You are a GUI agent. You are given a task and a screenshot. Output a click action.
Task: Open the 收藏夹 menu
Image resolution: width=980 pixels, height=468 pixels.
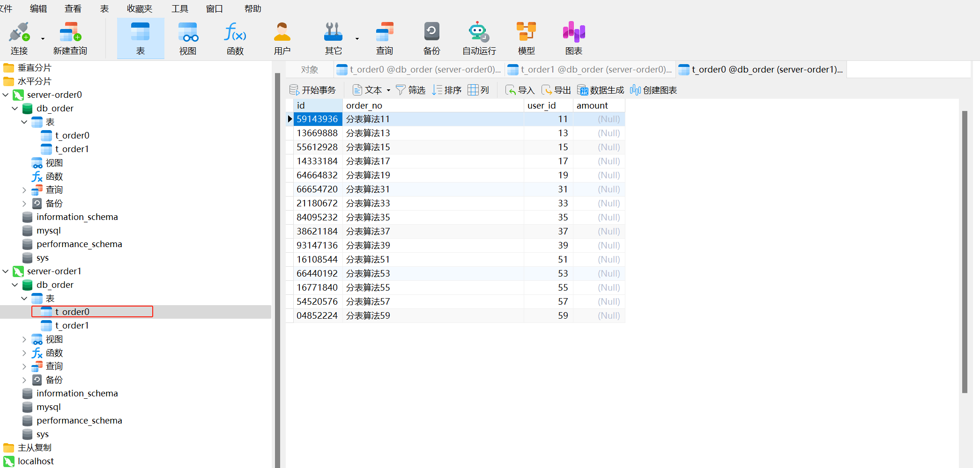(x=140, y=8)
